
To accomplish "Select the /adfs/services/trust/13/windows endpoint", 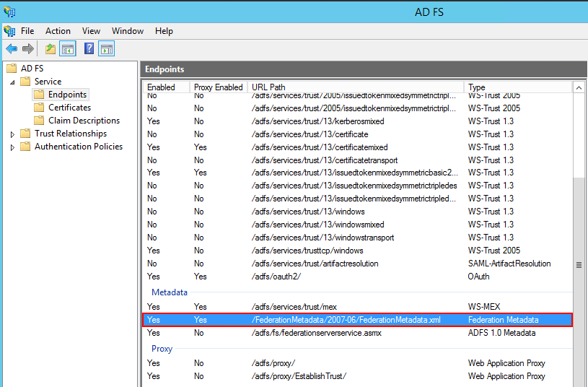I will (x=357, y=212).
